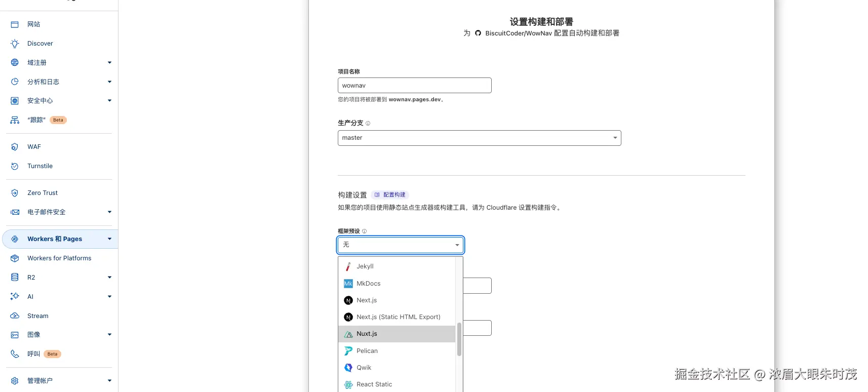Select Nuxt.js from framework list
The image size is (868, 392).
[397, 334]
